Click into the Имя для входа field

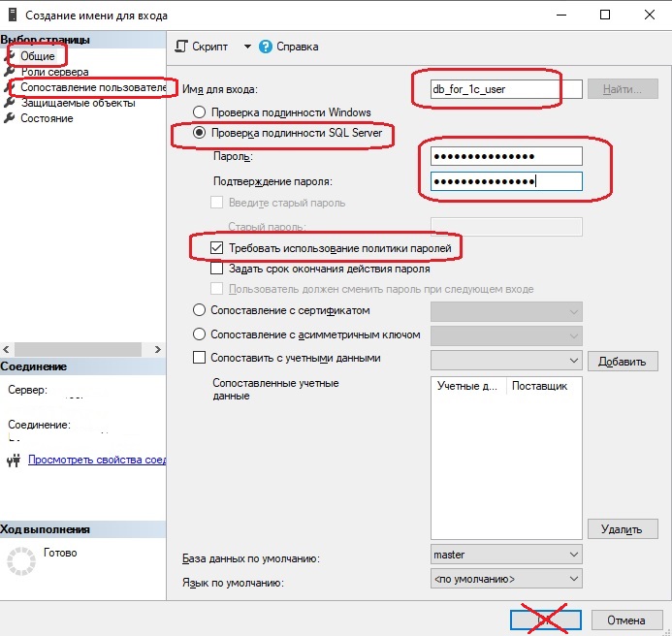point(506,89)
